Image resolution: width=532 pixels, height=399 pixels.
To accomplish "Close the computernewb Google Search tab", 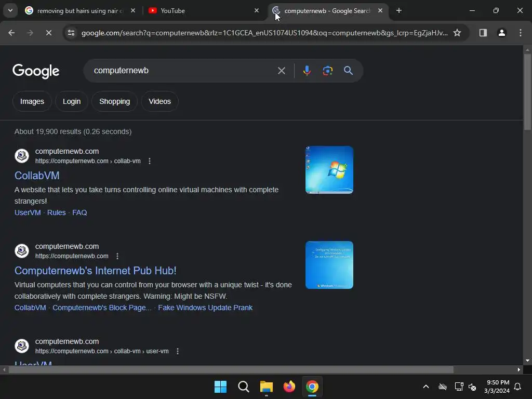I will click(380, 10).
